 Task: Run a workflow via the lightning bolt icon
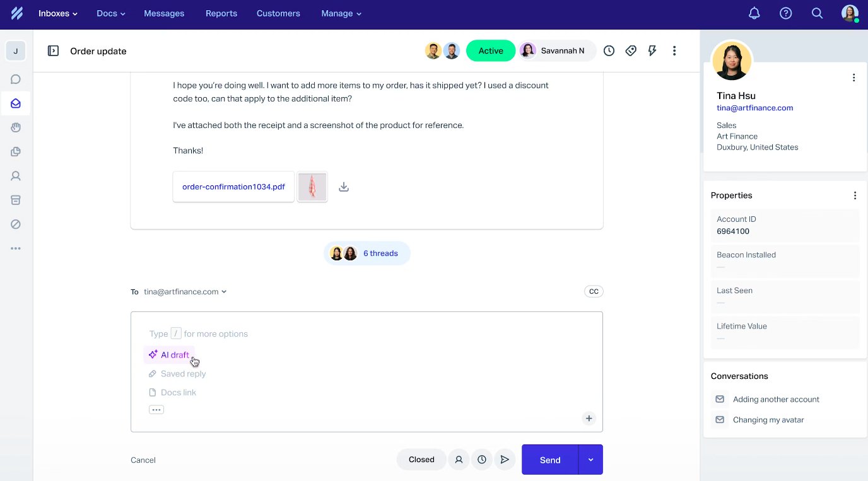click(x=652, y=50)
